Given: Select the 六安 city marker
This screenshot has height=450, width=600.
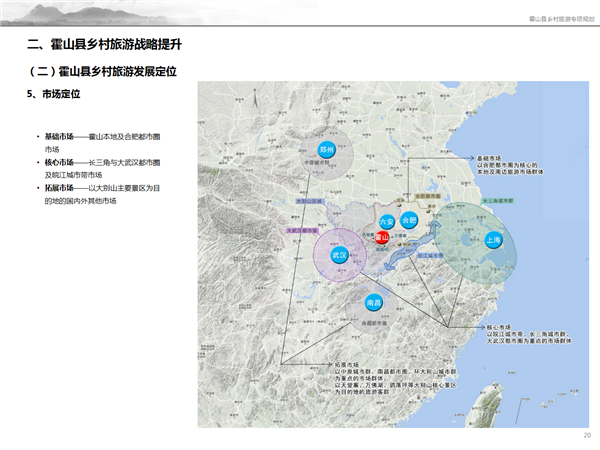Looking at the screenshot, I should [x=387, y=220].
